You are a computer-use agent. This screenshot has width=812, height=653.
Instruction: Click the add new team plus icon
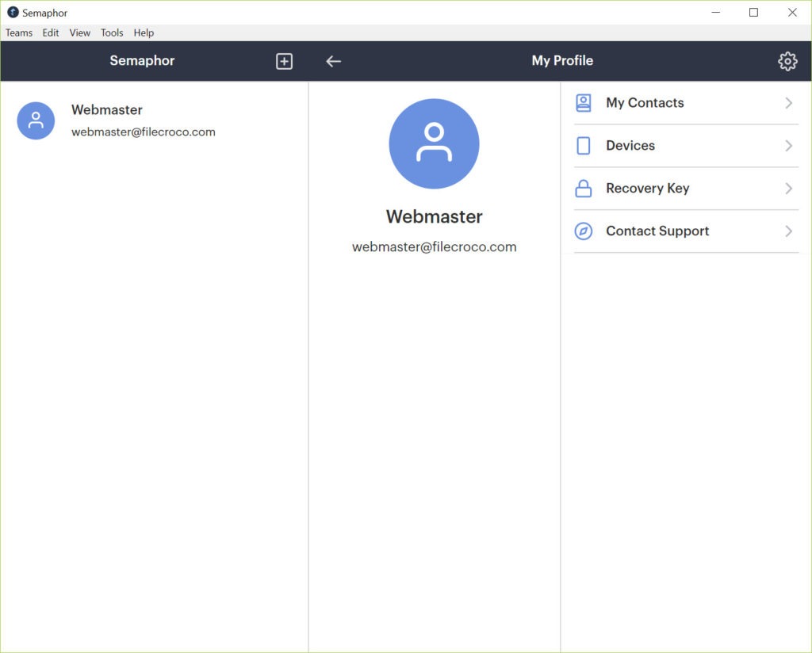click(x=284, y=61)
